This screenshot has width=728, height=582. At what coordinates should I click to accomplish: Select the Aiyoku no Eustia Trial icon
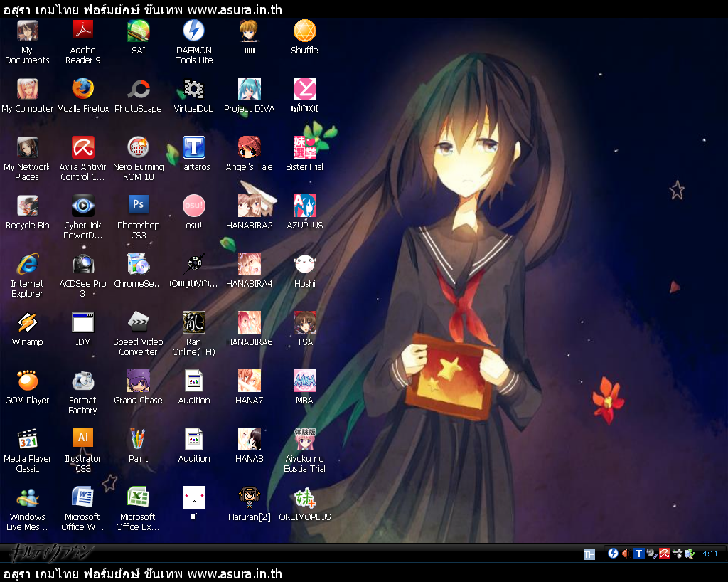click(x=304, y=450)
